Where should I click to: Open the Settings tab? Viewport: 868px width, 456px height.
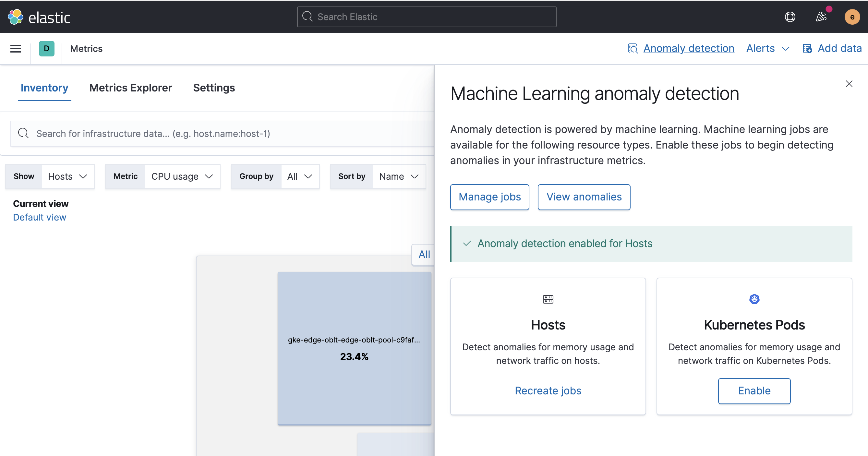(x=214, y=88)
